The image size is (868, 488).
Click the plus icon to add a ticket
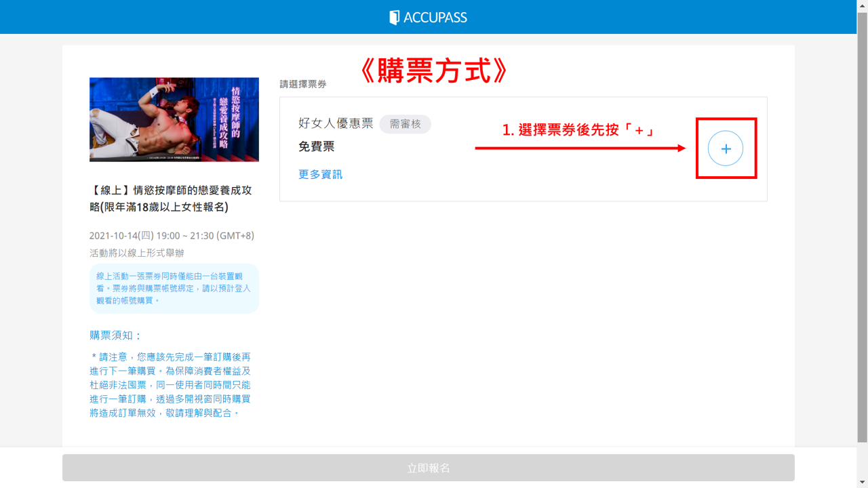(x=725, y=148)
